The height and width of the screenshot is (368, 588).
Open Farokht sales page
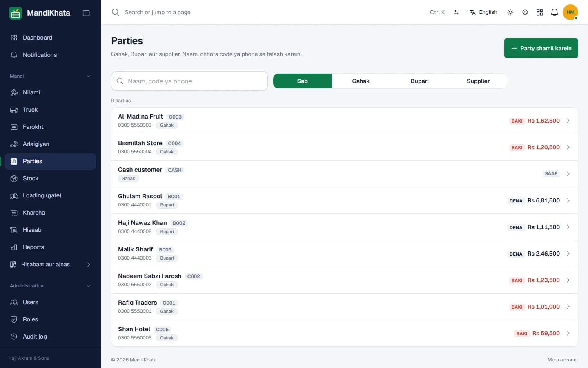click(x=50, y=127)
